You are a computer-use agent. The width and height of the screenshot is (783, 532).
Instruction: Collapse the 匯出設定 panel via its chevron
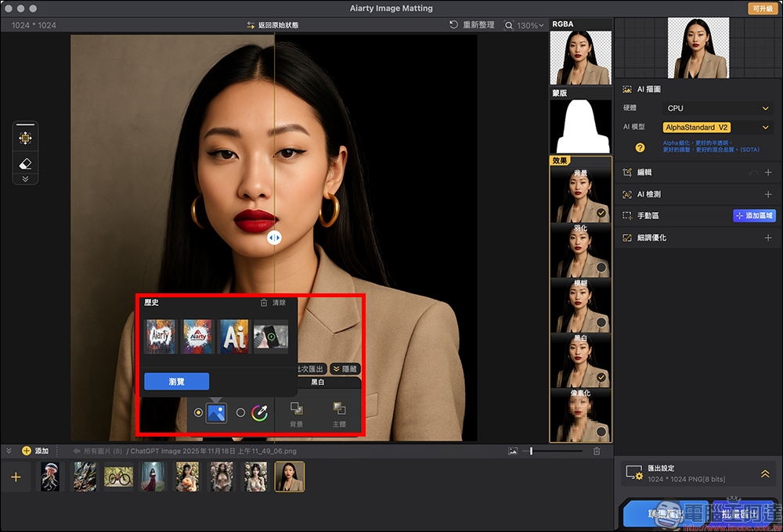(765, 473)
